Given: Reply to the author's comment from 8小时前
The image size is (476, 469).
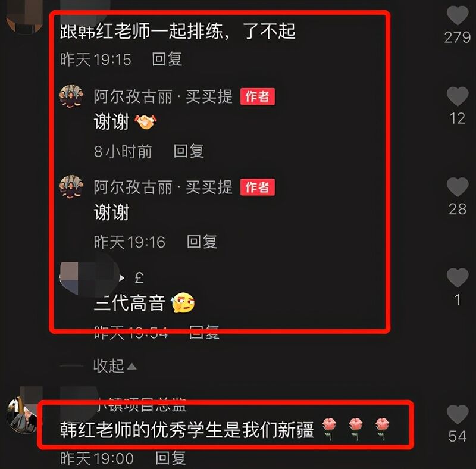Looking at the screenshot, I should point(189,151).
